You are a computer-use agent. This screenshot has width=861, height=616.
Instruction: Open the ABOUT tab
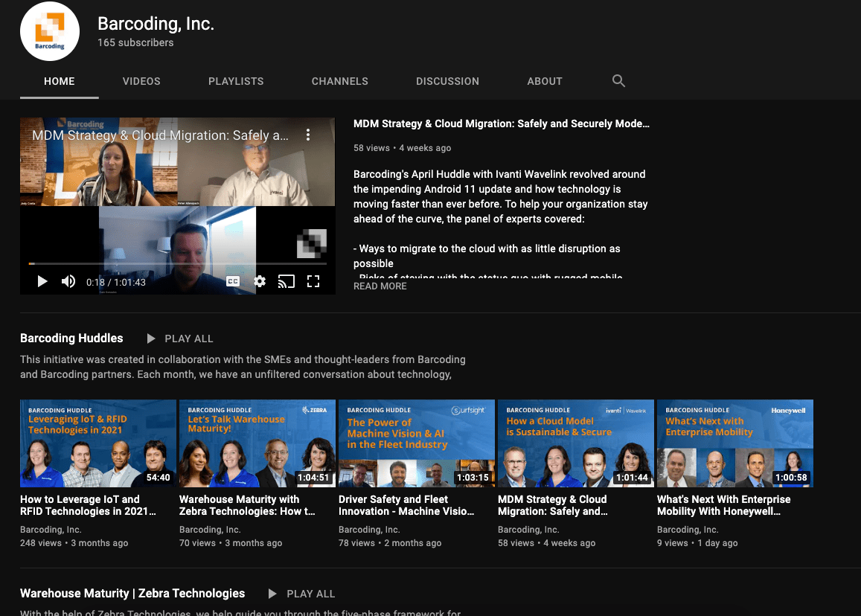pos(545,81)
